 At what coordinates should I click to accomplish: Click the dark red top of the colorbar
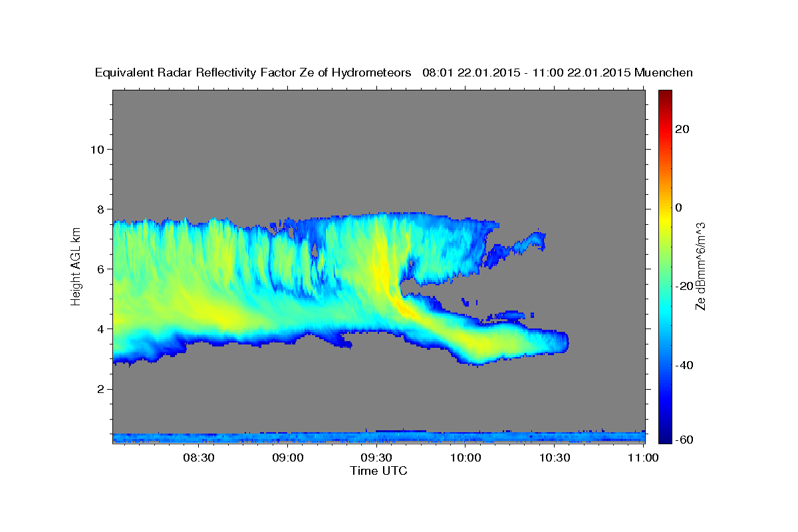tap(665, 95)
